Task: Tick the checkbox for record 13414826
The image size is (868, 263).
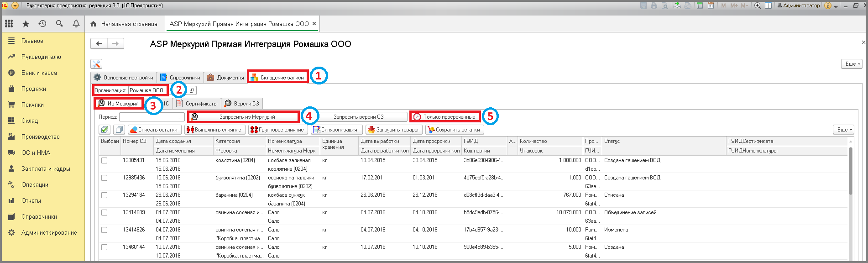Action: click(x=105, y=230)
